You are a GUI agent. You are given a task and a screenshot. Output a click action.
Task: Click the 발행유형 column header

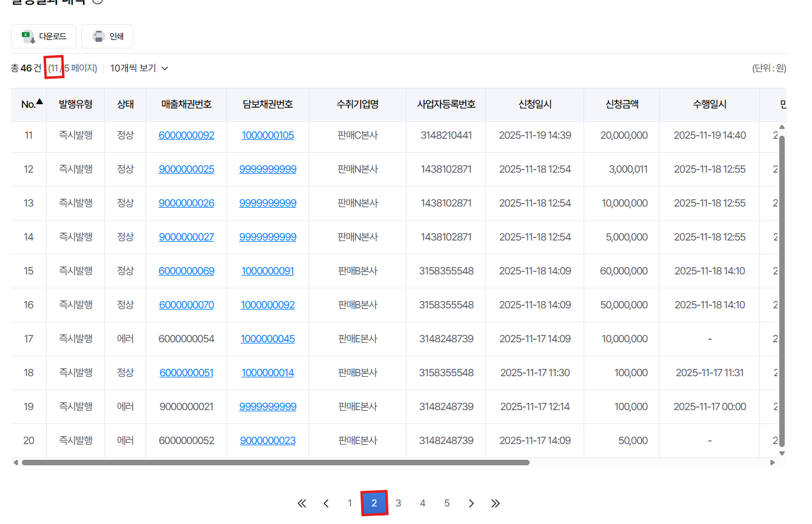(76, 105)
